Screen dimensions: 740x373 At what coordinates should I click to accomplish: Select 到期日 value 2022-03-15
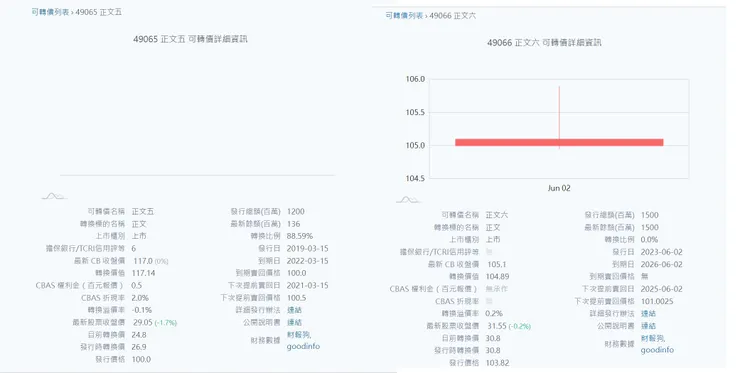[x=308, y=261]
